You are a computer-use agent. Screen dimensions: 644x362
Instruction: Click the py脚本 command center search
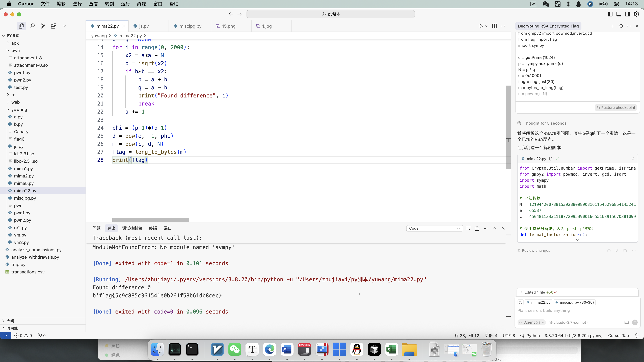click(331, 14)
